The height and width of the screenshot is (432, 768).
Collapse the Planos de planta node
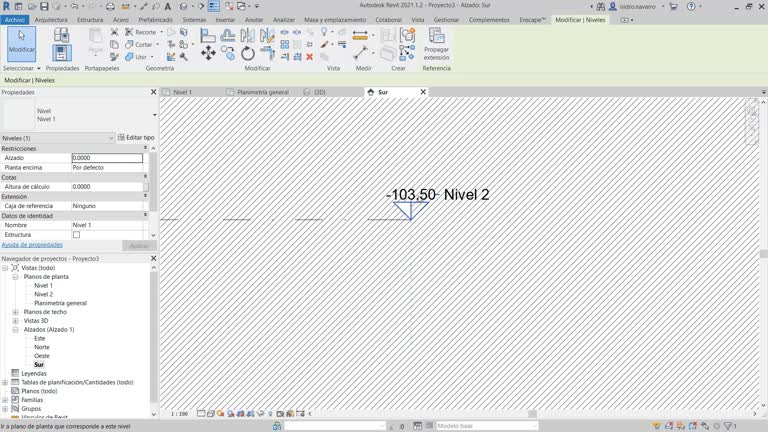coord(15,277)
